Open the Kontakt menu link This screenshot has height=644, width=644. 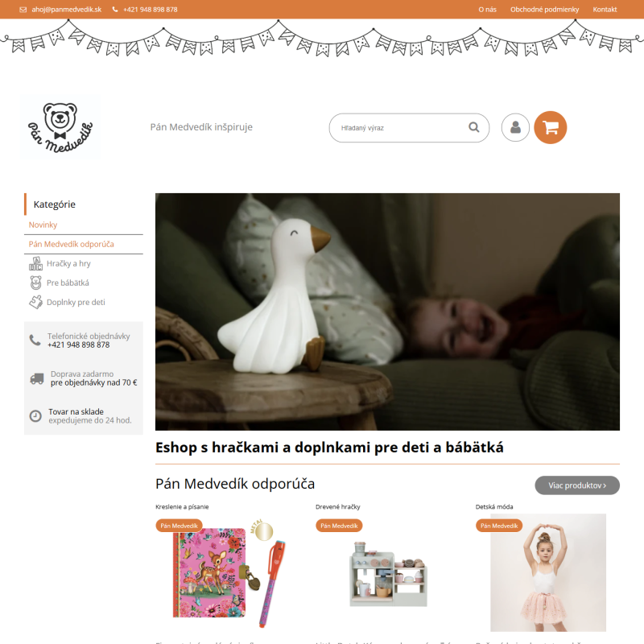point(605,10)
